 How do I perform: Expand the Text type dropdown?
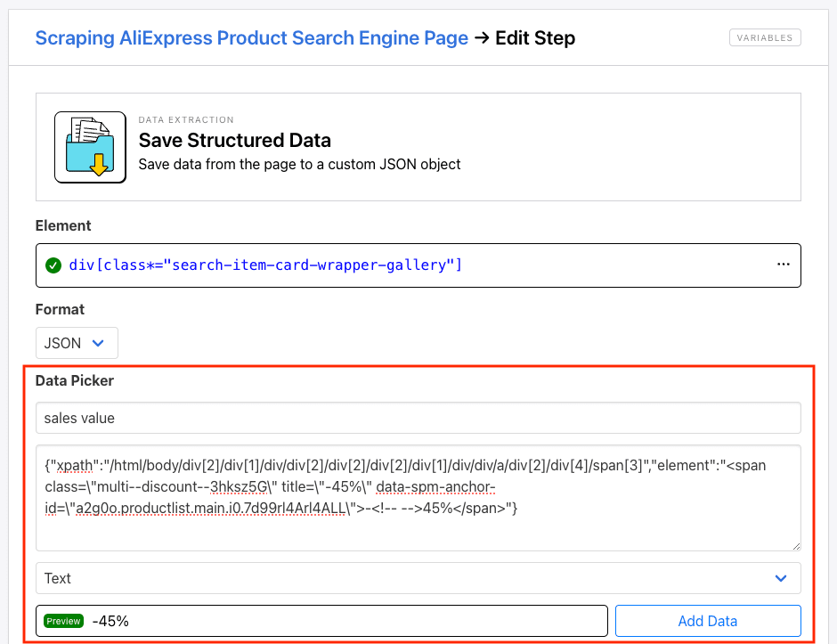click(x=418, y=578)
